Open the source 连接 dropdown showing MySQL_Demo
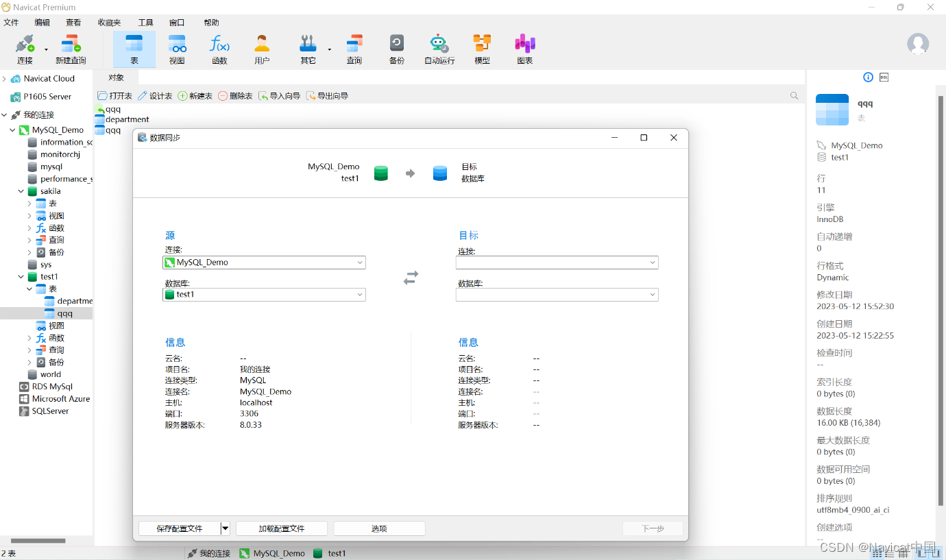 coord(264,263)
